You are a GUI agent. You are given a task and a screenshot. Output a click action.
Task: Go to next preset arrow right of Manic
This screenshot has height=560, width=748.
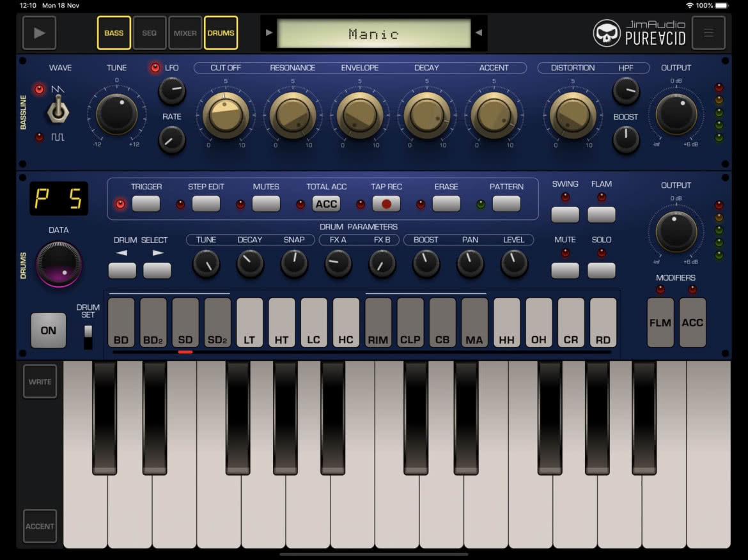[x=478, y=33]
